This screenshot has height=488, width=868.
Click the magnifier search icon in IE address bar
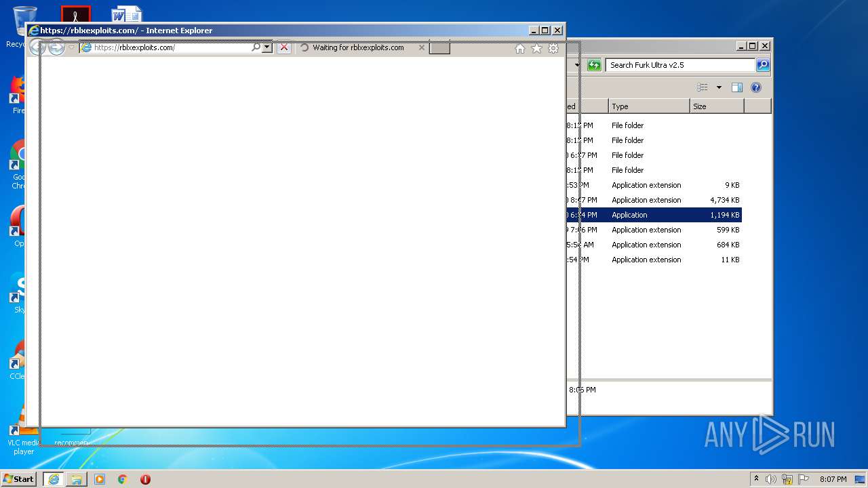[x=256, y=47]
